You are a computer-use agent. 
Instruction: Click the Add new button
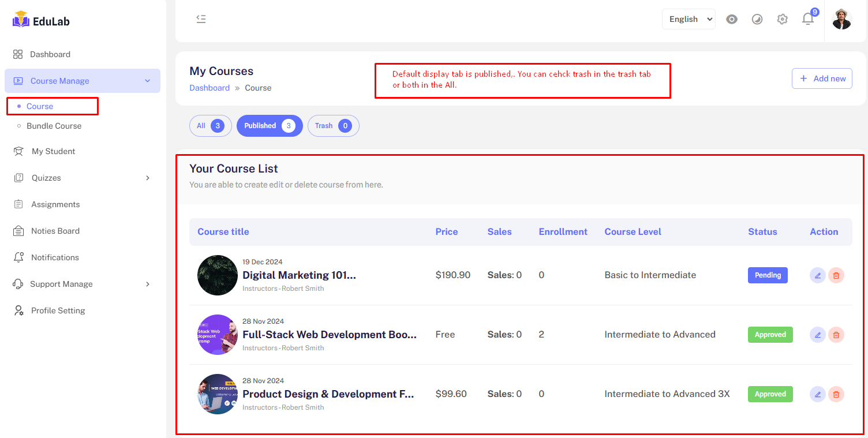pyautogui.click(x=822, y=78)
